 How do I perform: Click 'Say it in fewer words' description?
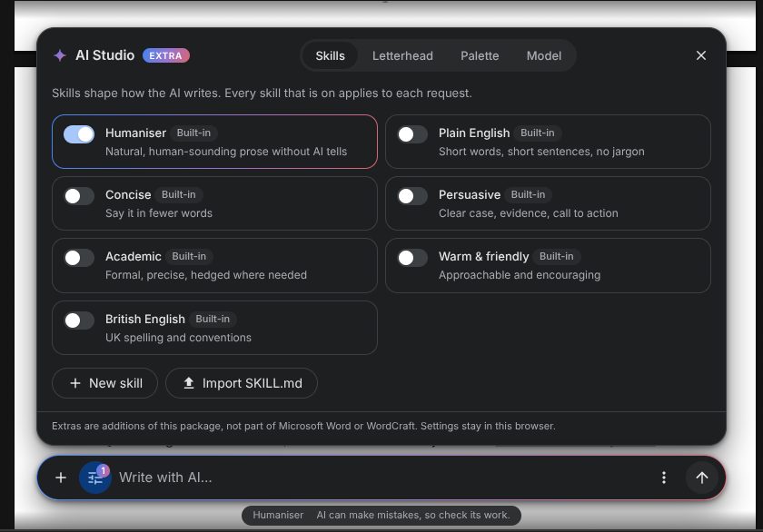[159, 213]
